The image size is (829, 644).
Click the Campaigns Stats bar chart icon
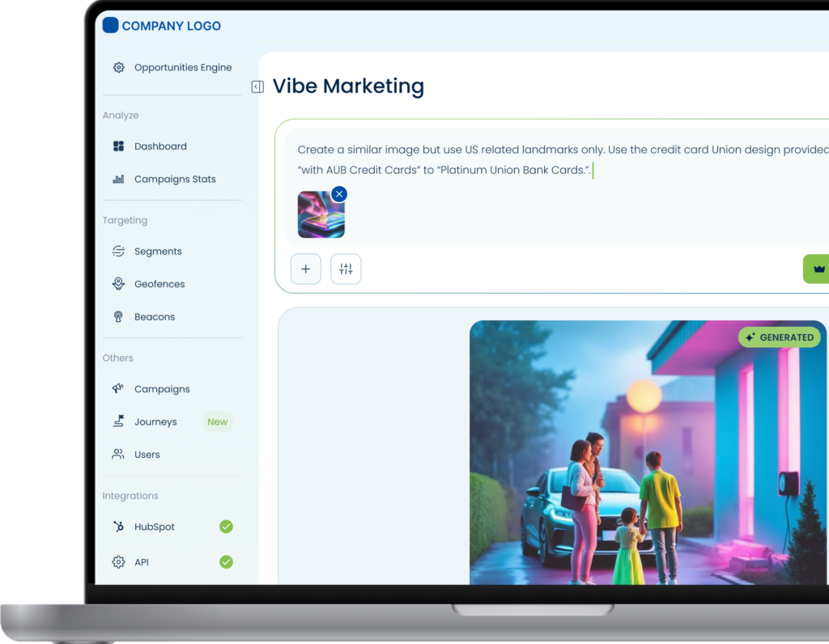(118, 180)
